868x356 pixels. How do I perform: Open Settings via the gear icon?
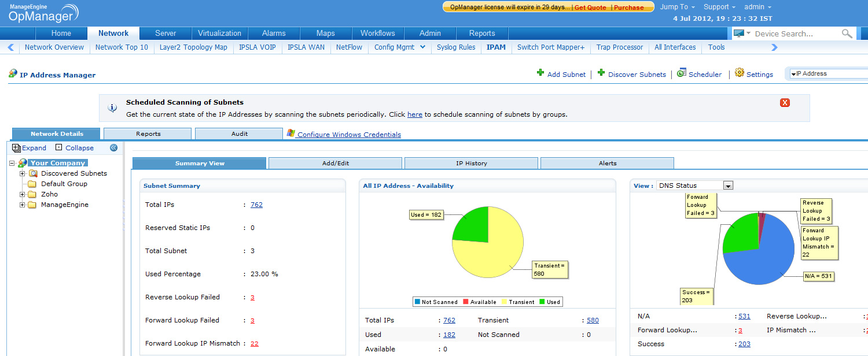pos(739,73)
